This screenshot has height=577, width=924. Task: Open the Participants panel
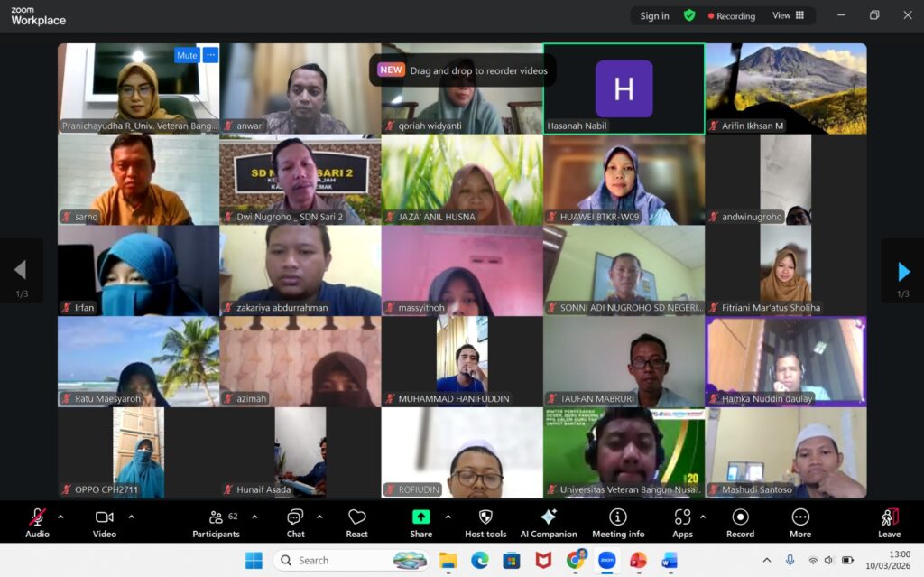217,522
